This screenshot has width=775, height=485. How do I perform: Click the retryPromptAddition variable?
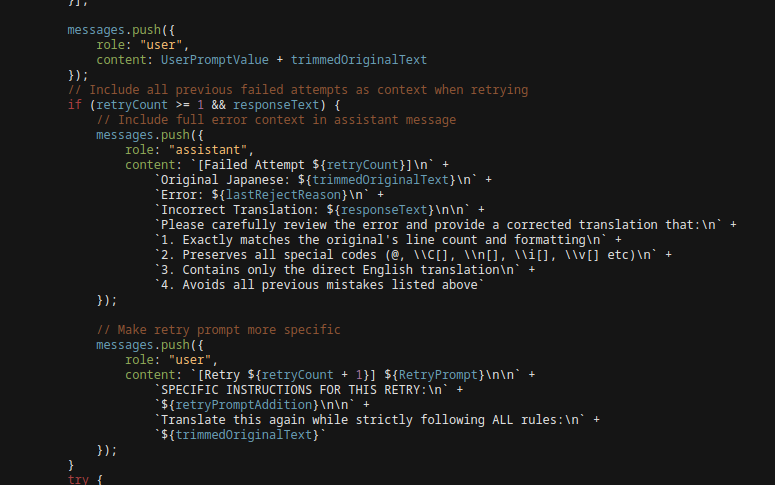pyautogui.click(x=244, y=405)
